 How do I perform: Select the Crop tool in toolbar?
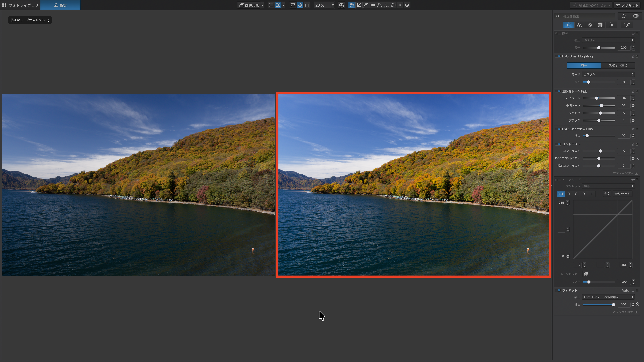pyautogui.click(x=359, y=5)
